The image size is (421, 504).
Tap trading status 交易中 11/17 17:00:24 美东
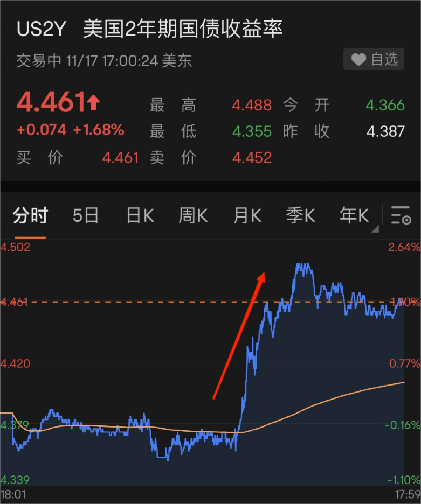104,61
